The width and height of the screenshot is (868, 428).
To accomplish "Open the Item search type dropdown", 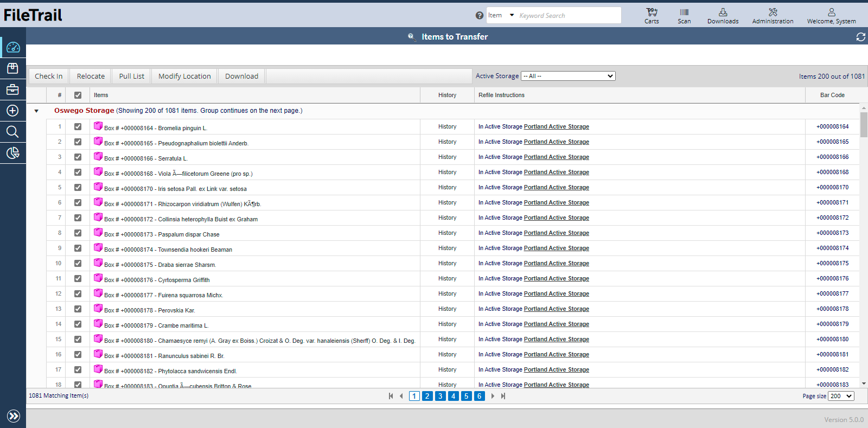I will pos(500,15).
